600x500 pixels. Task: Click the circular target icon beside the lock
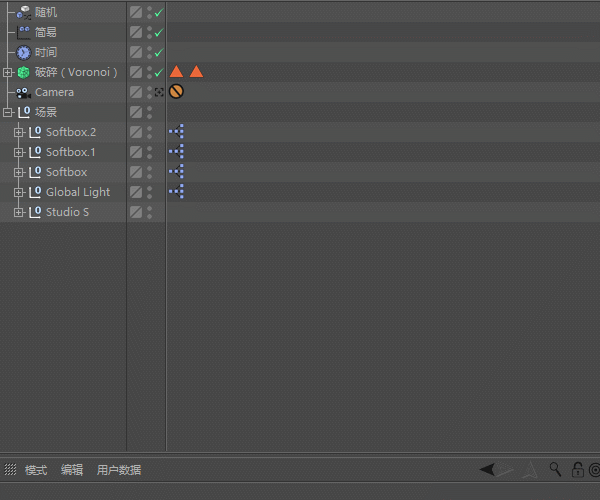[x=595, y=470]
